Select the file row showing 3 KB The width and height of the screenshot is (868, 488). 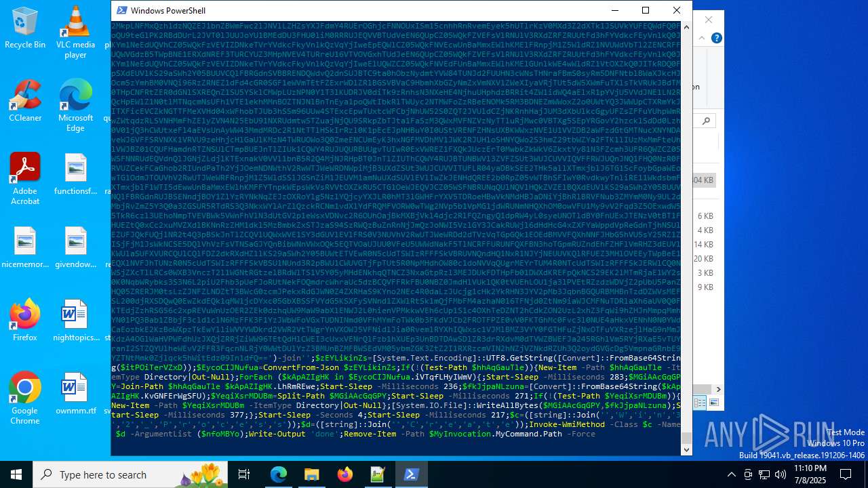coord(705,272)
